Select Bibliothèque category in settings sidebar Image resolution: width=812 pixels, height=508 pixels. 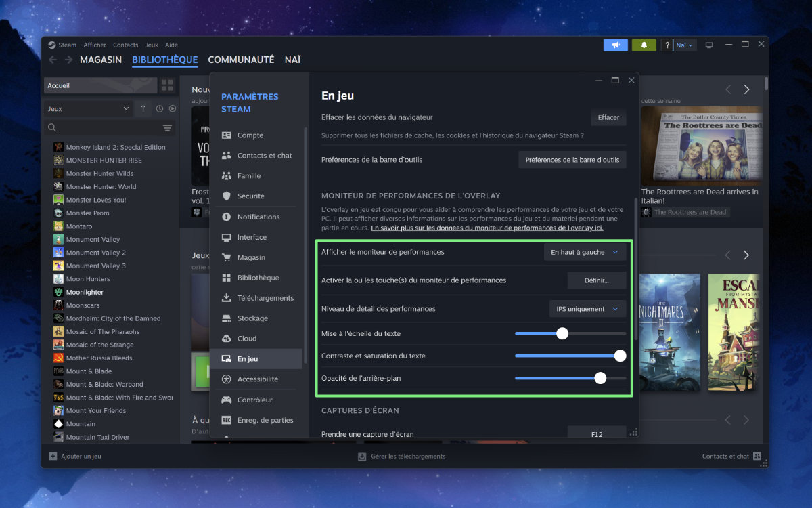pos(256,278)
